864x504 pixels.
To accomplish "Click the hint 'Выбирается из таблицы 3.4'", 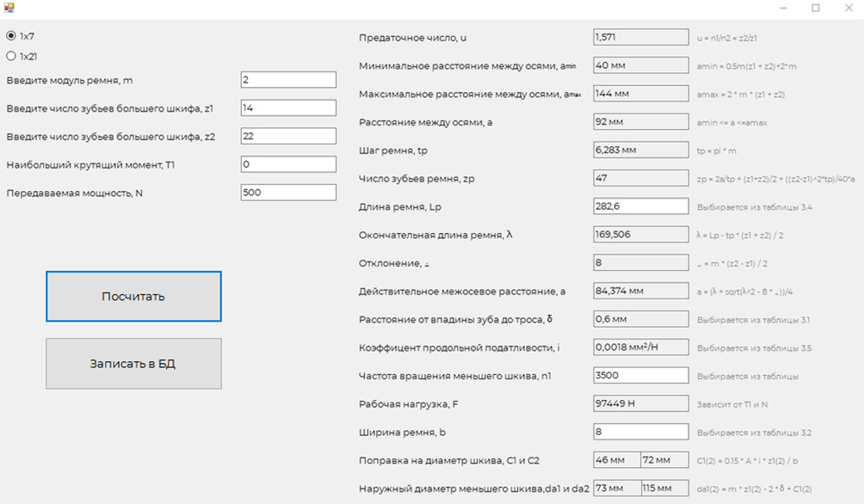I will tap(755, 207).
